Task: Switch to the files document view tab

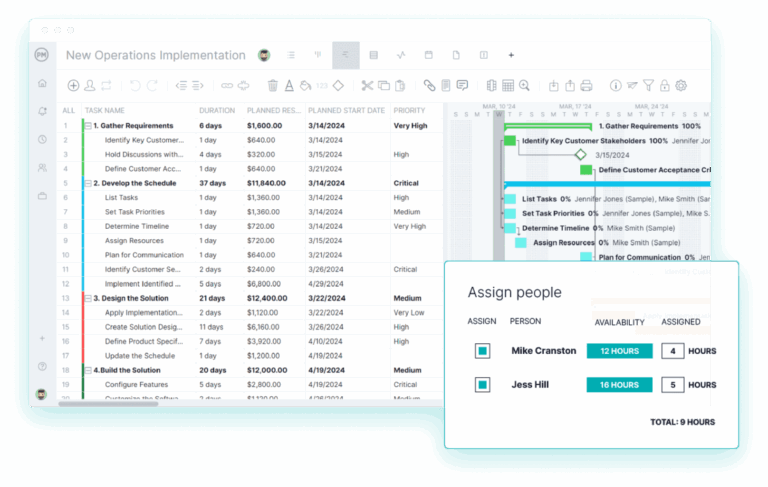Action: [x=456, y=55]
